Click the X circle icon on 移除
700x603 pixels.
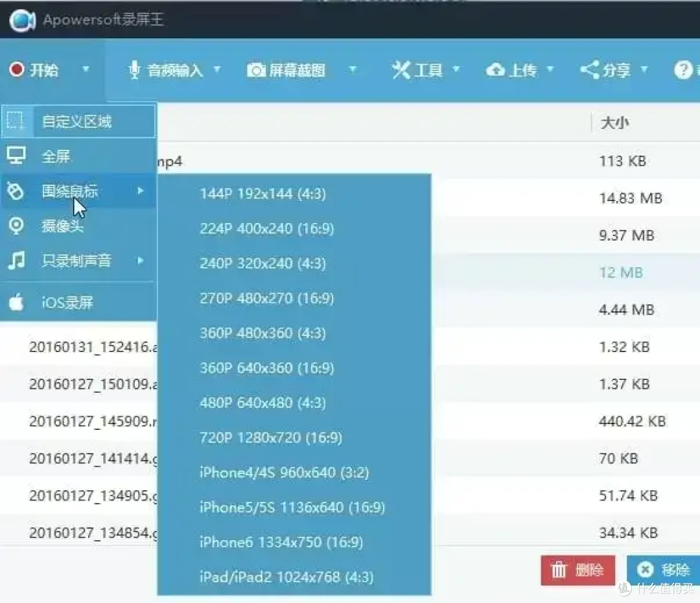click(645, 570)
